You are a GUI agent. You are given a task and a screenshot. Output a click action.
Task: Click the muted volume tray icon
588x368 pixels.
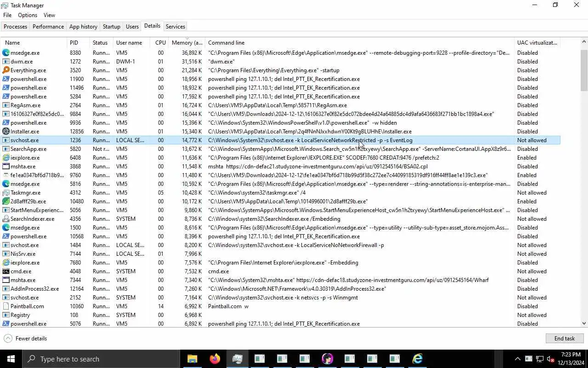(550, 359)
